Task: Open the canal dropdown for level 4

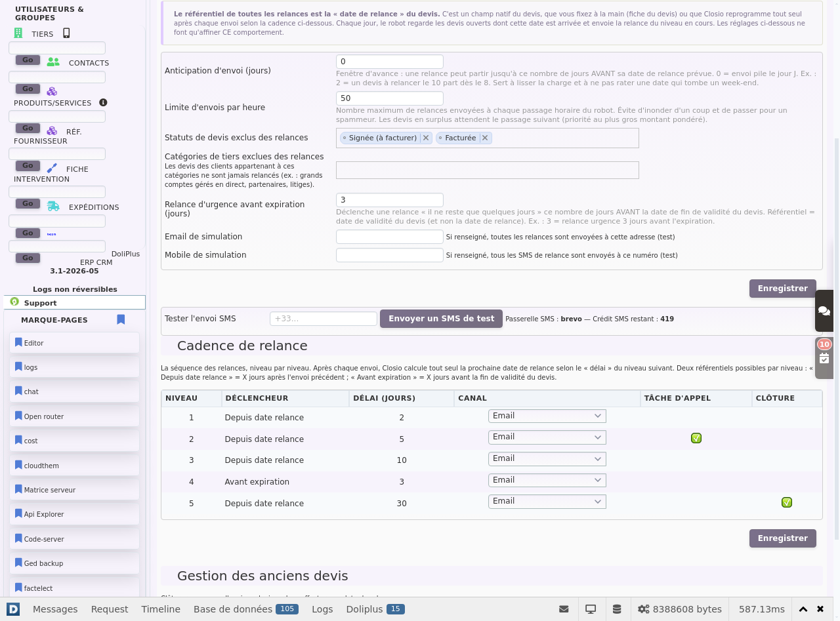Action: [x=547, y=480]
